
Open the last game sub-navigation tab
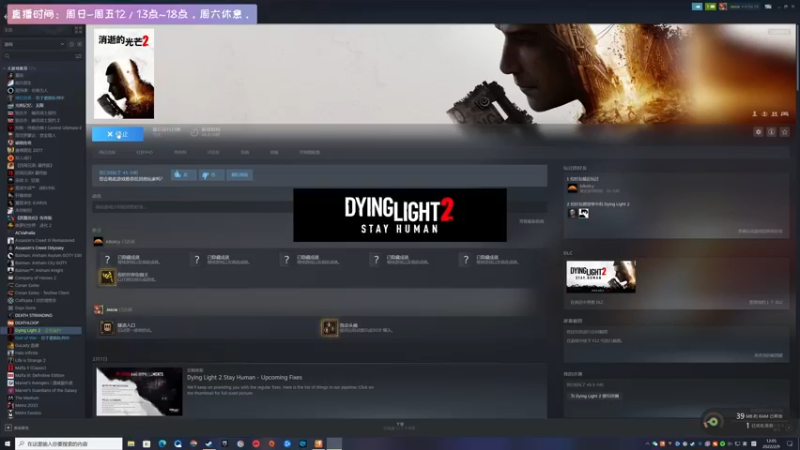pyautogui.click(x=309, y=153)
